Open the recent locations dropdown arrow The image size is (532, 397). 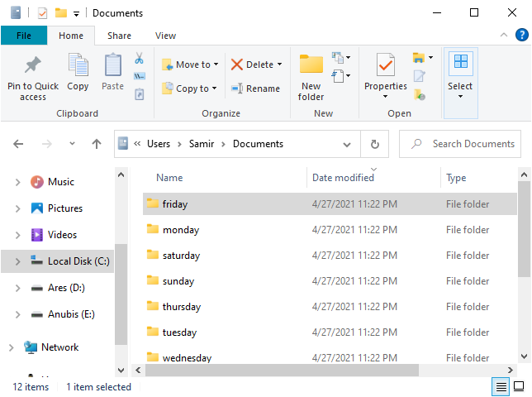coord(72,144)
